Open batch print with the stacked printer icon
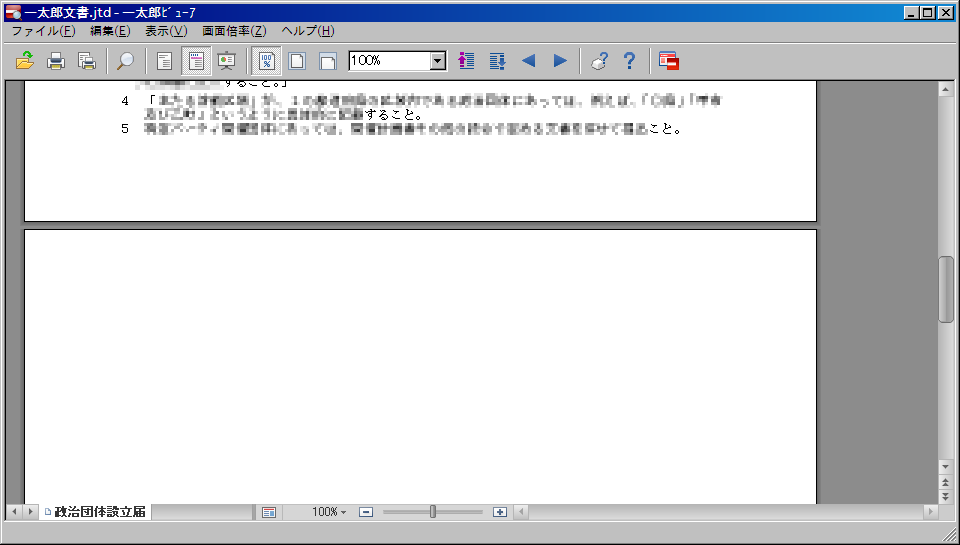 pos(87,61)
